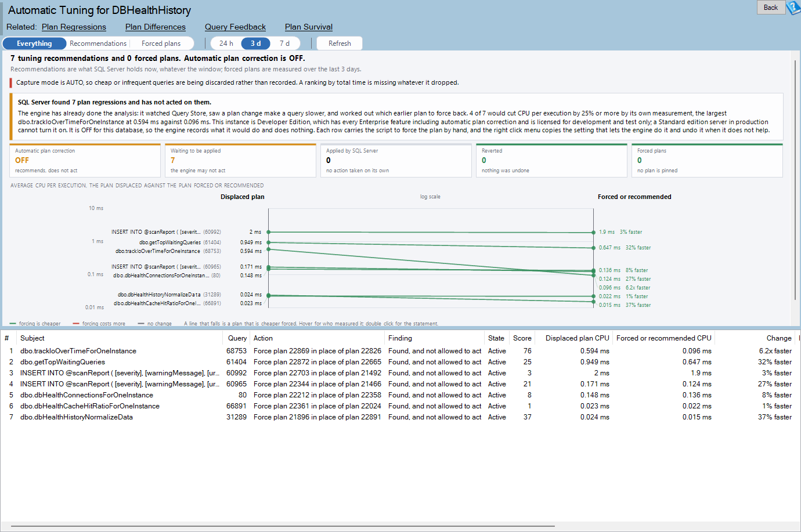Select row dbo.dbHealthCacheHitRatioForOneInstance
Image resolution: width=801 pixels, height=532 pixels.
pyautogui.click(x=400, y=406)
